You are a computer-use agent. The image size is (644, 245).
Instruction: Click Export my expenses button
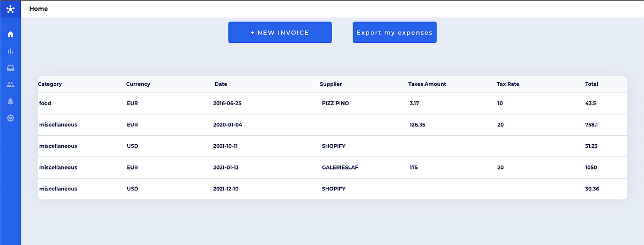[x=394, y=32]
